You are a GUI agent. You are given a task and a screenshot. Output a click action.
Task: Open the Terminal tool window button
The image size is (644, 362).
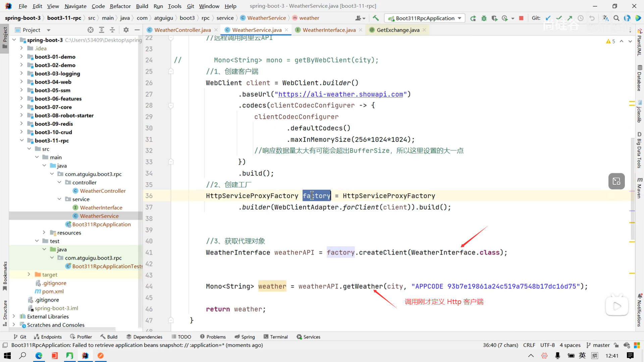click(276, 337)
